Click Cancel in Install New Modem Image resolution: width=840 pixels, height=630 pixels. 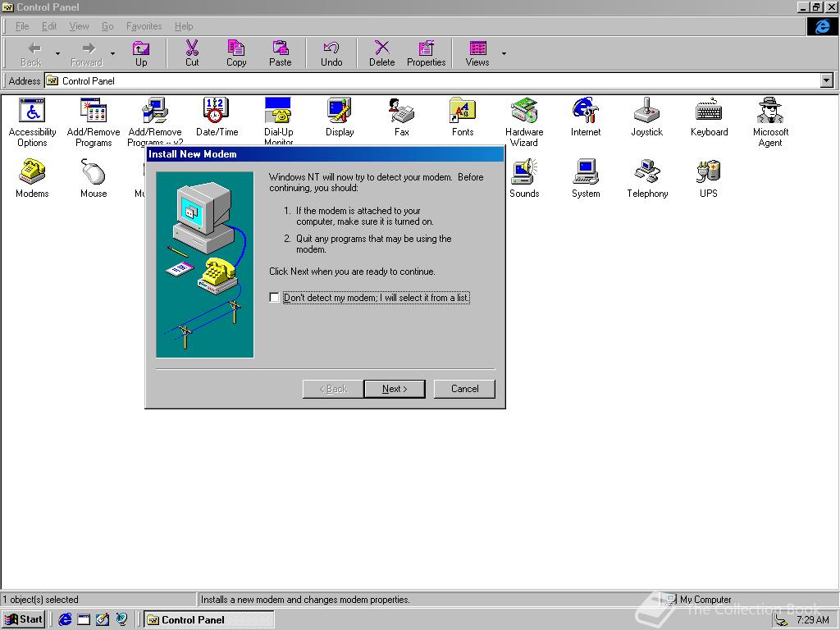click(464, 389)
